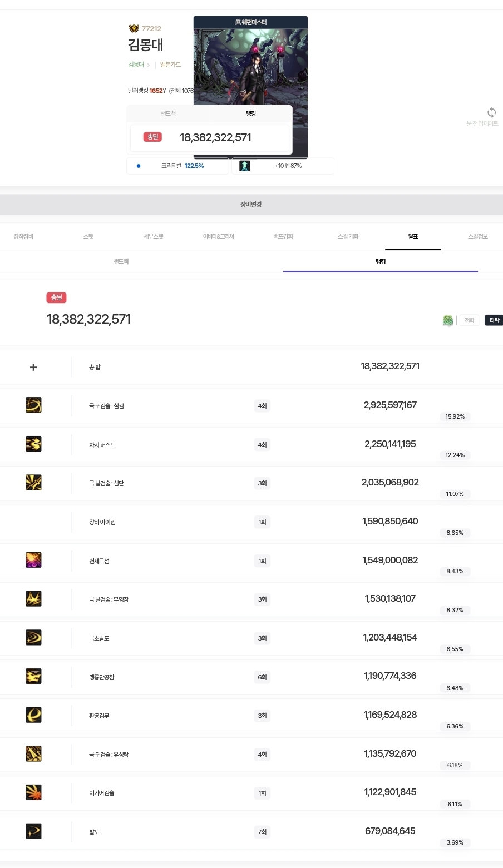The width and height of the screenshot is (503, 868).
Task: Open the 엘븐가드 server link
Action: tap(170, 65)
